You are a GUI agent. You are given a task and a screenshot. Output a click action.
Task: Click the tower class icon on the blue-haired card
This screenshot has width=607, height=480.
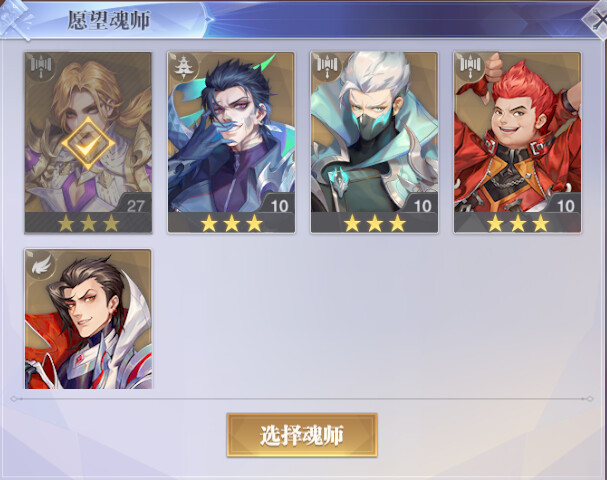pos(182,67)
